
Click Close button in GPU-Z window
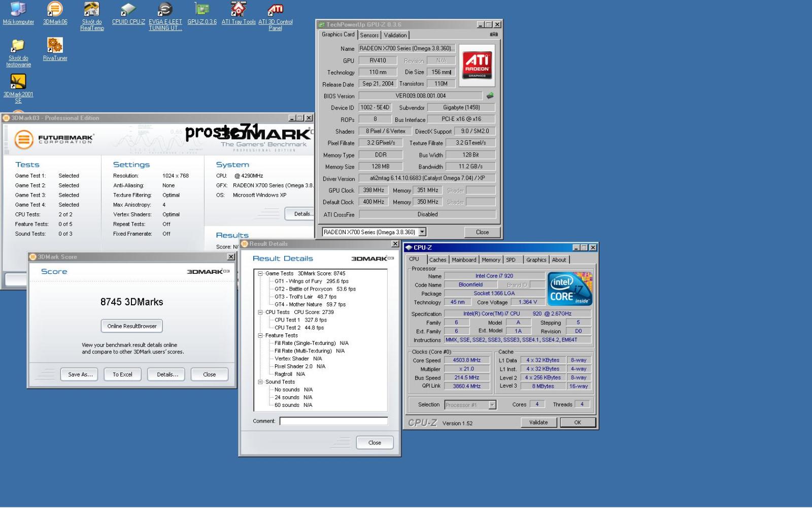pos(482,232)
